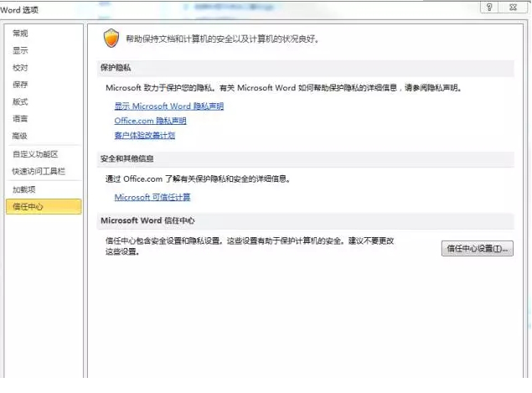Click the 信任中心设置 button
532x393 pixels.
(477, 248)
